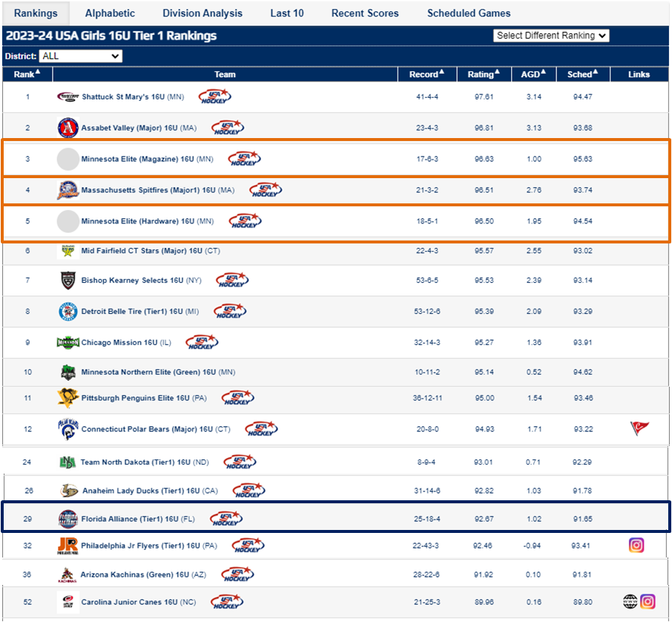Click USA Hockey badge beside Chicago Mission
672x622 pixels.
(x=202, y=342)
